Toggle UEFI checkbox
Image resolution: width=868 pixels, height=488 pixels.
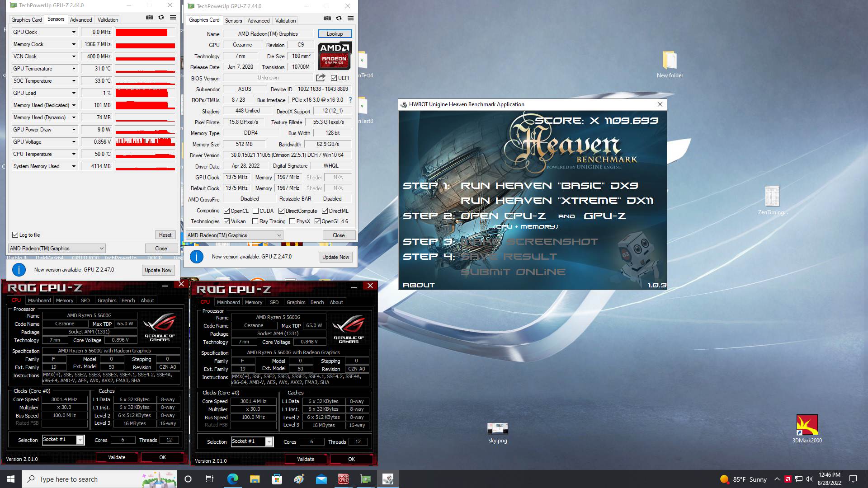pyautogui.click(x=334, y=78)
